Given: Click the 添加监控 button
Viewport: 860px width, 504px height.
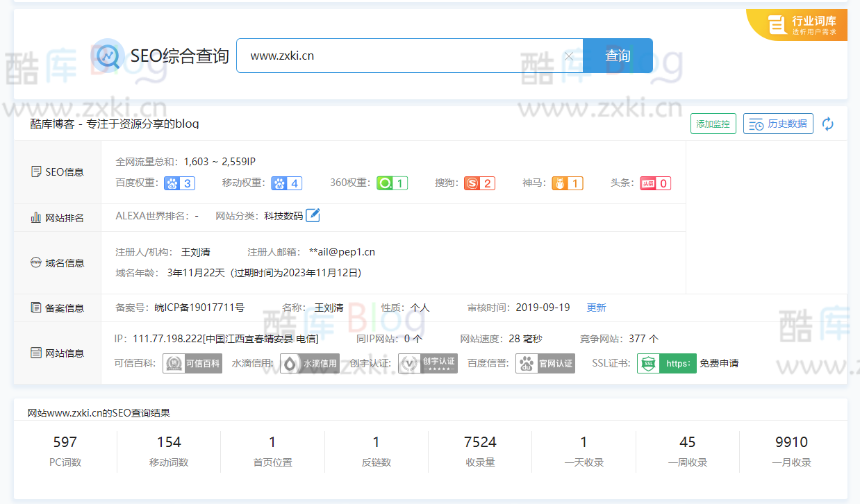Looking at the screenshot, I should (713, 124).
